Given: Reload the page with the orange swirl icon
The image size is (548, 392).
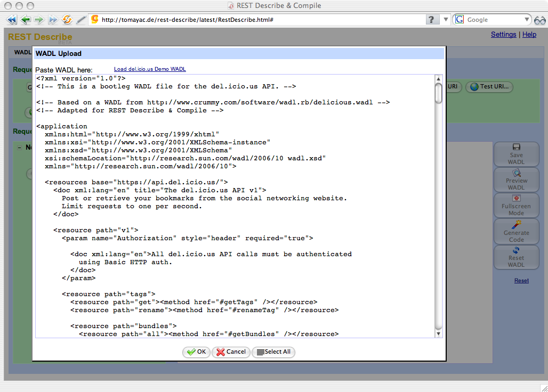Looking at the screenshot, I should point(67,20).
